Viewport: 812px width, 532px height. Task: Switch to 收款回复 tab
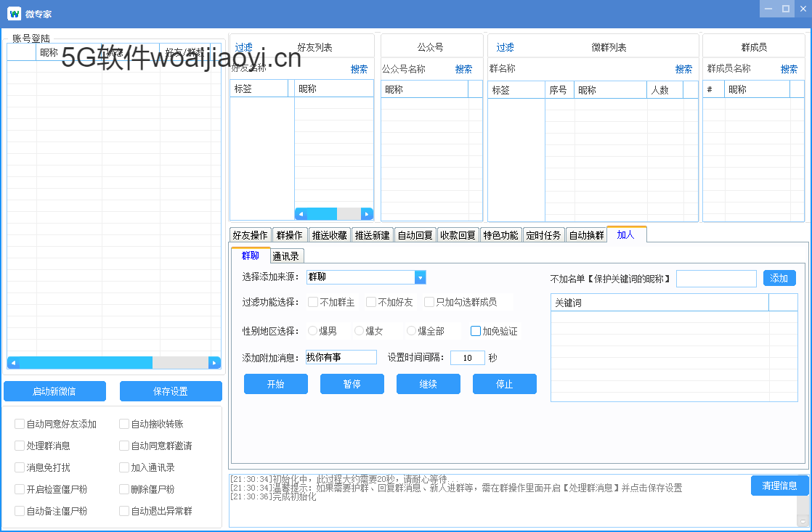point(458,235)
